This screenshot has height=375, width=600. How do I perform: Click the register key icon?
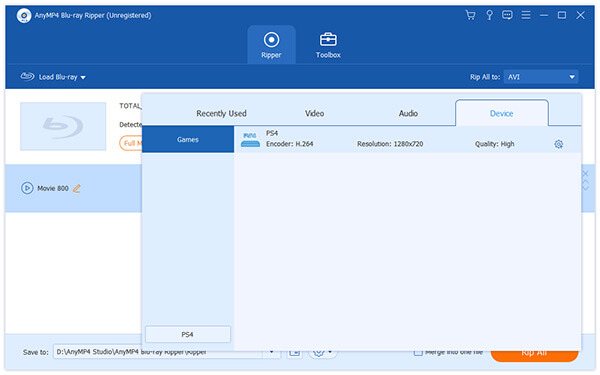point(489,15)
